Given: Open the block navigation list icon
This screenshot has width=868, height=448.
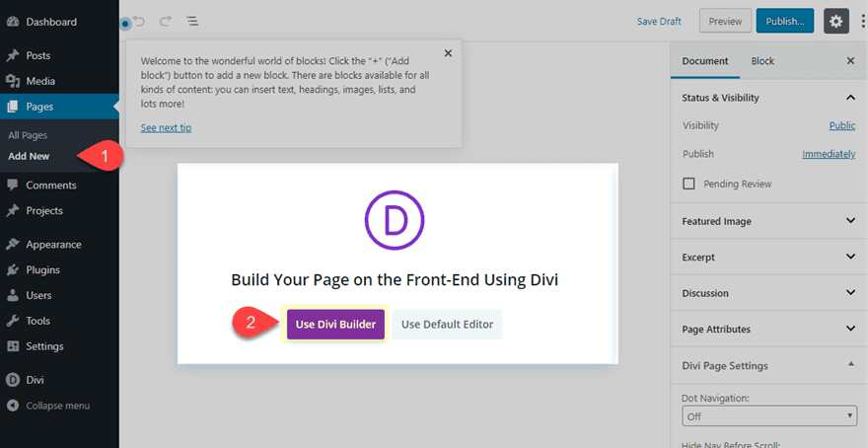Looking at the screenshot, I should coord(192,22).
